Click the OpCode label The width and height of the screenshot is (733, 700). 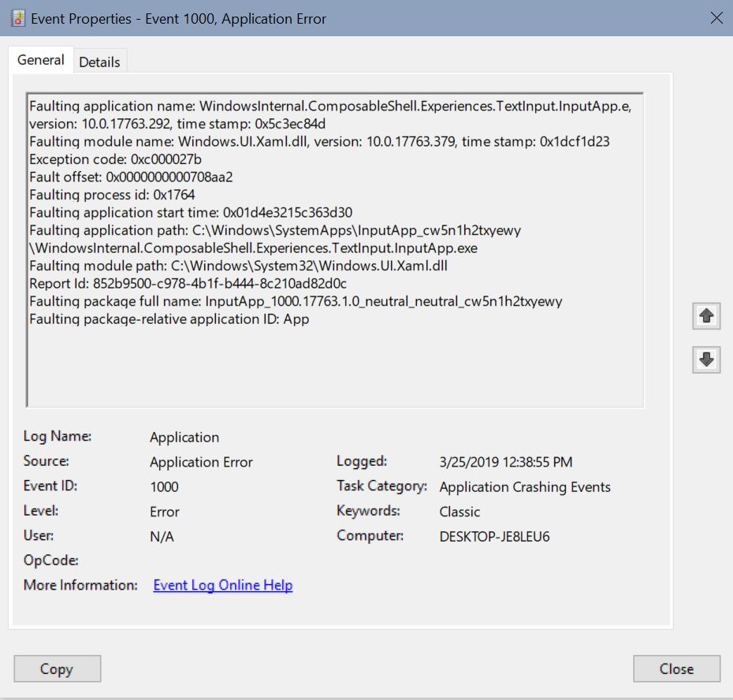[51, 560]
